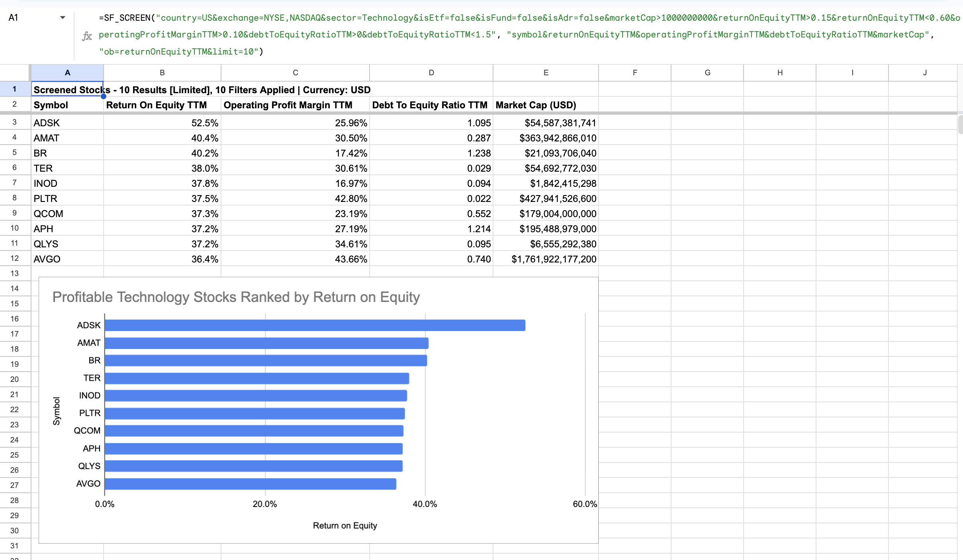
Task: Click the 1.095 debt to equity cell
Action: click(431, 123)
